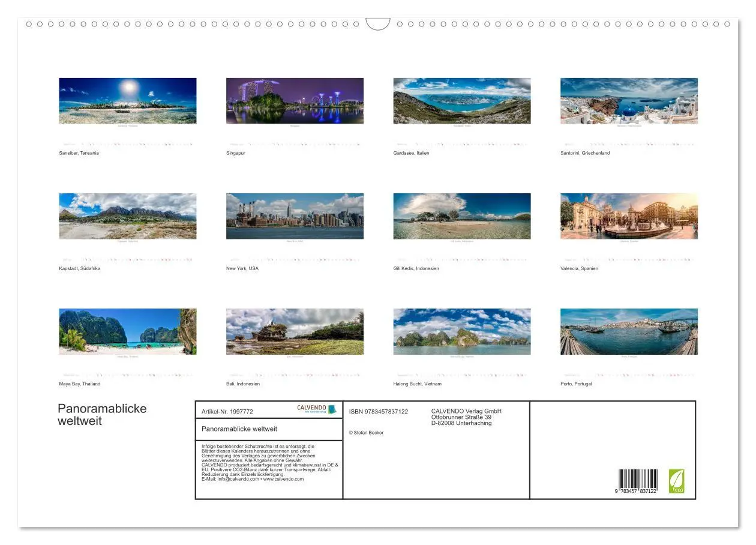Screen dimensions: 756x545
Task: Click the CALVENDO logo icon
Action: click(x=317, y=409)
